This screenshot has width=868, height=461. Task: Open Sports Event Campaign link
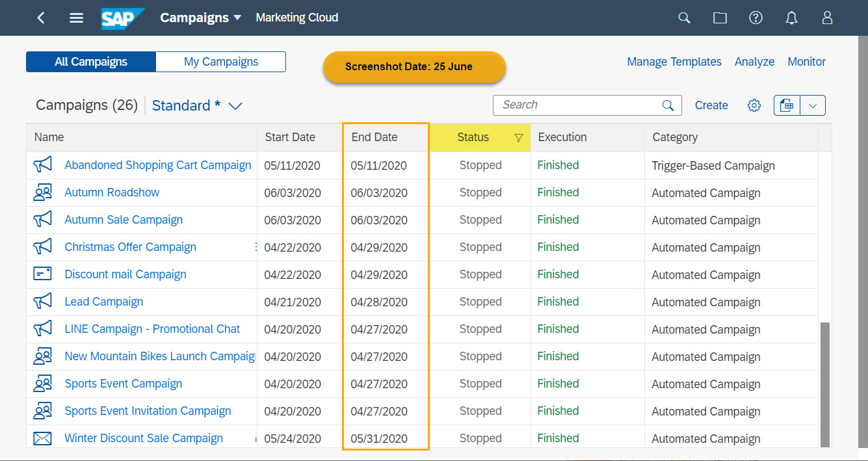124,384
